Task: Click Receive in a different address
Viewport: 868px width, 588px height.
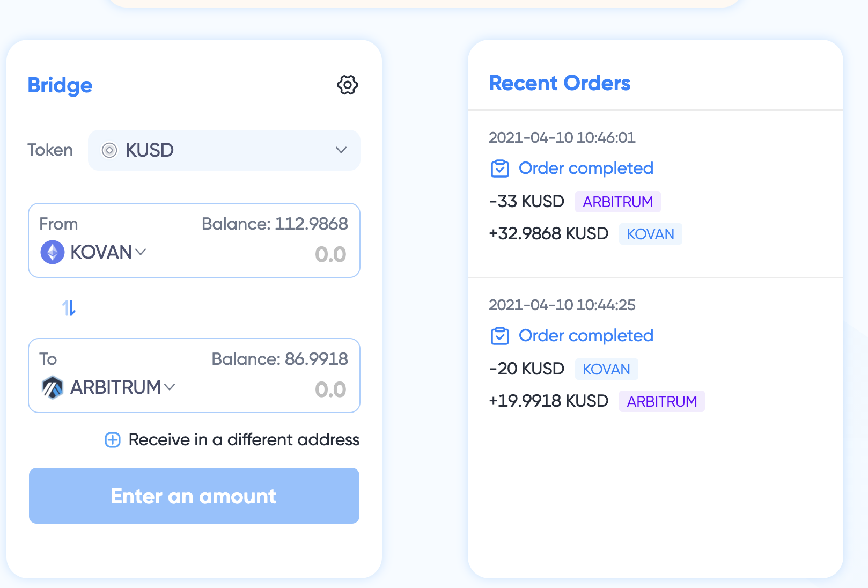Action: pos(244,440)
